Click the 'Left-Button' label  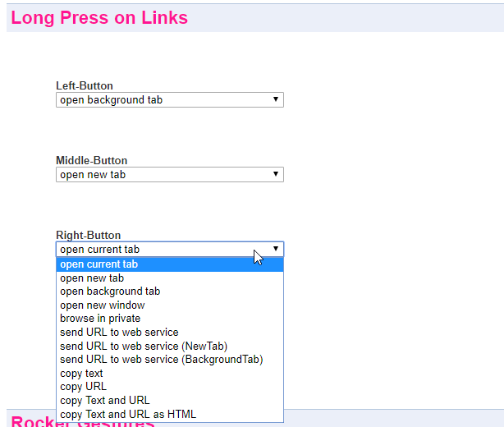[x=85, y=86]
